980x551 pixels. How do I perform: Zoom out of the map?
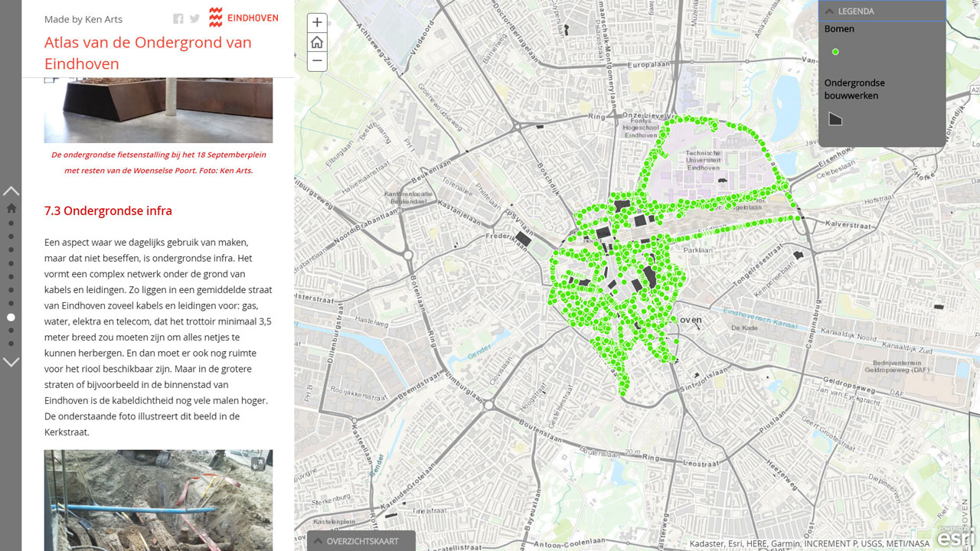(x=317, y=61)
